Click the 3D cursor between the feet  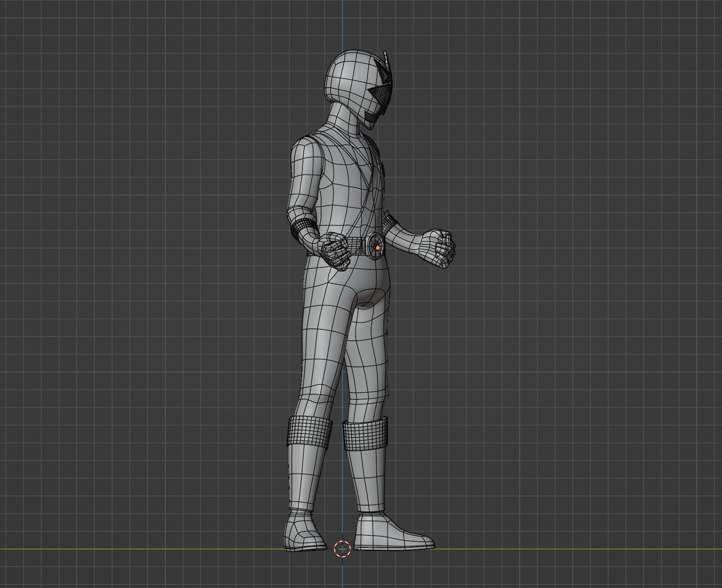[x=342, y=549]
